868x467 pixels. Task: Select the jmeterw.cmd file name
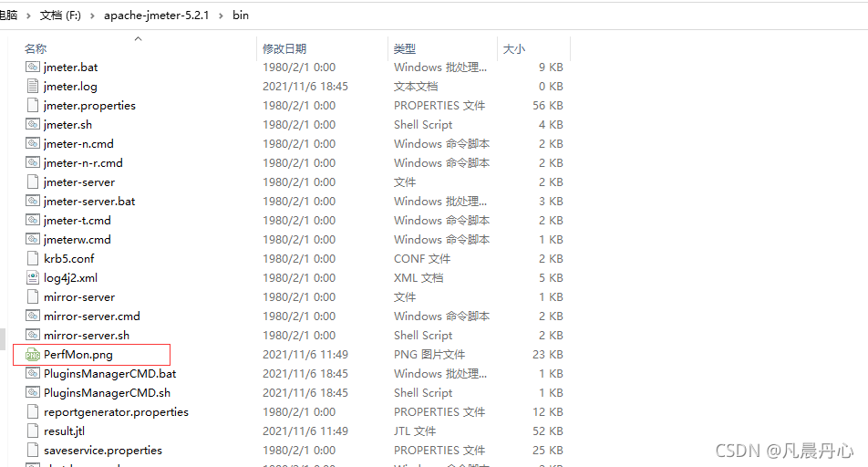(x=77, y=239)
